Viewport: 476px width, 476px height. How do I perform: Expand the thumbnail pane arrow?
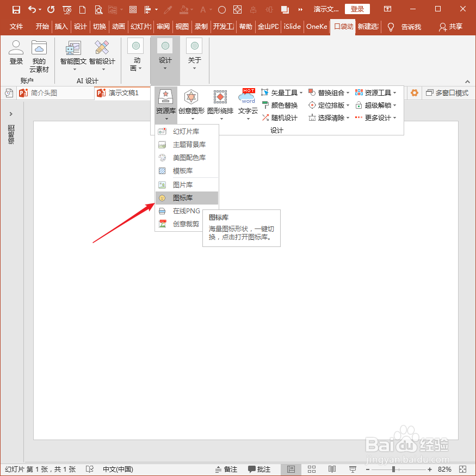click(11, 114)
